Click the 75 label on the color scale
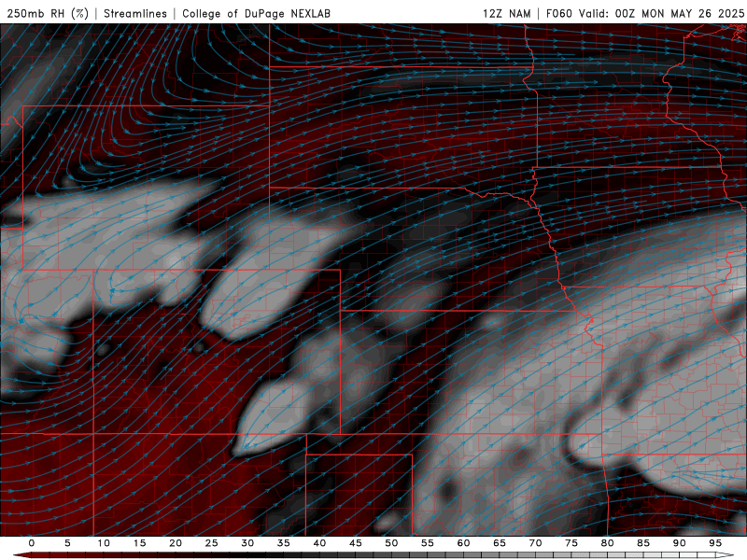 pos(571,543)
